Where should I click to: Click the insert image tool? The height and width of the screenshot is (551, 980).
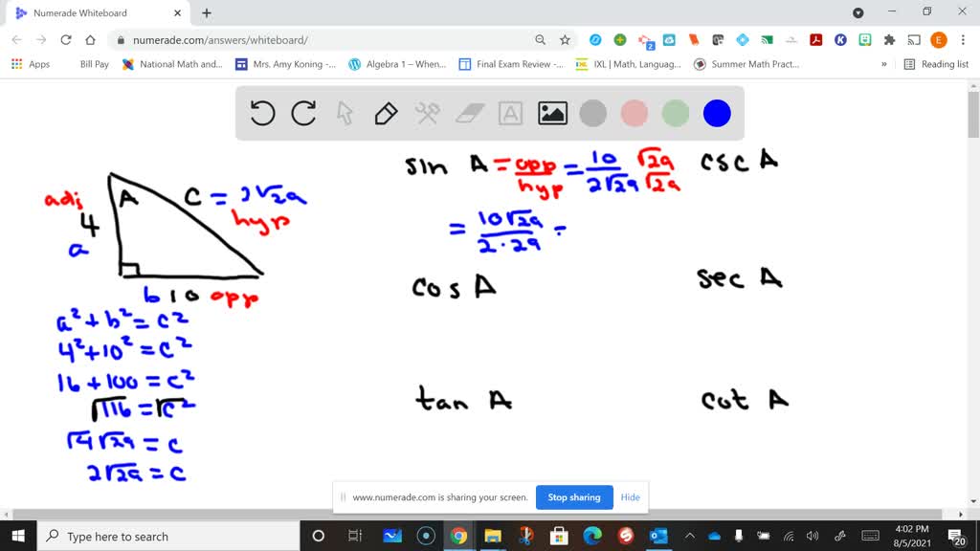pos(551,113)
